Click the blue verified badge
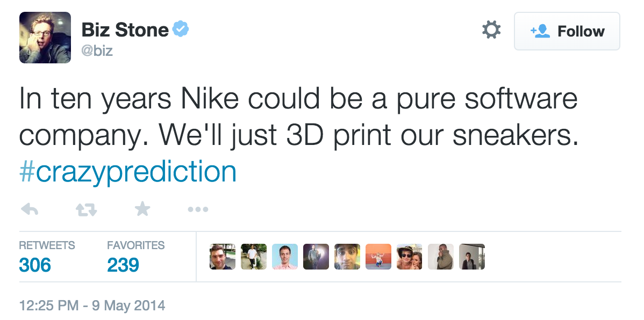The height and width of the screenshot is (320, 644). 180,29
